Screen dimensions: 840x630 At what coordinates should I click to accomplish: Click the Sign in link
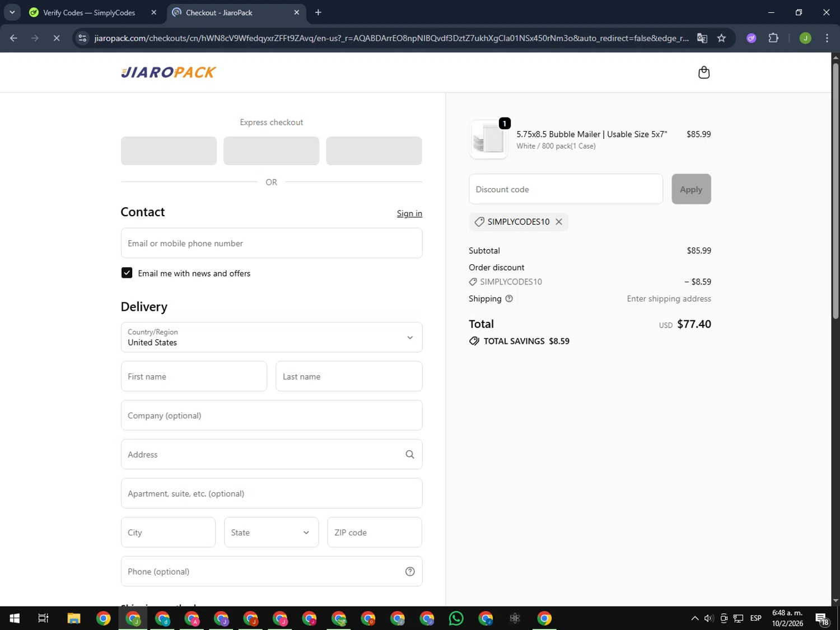[409, 213]
